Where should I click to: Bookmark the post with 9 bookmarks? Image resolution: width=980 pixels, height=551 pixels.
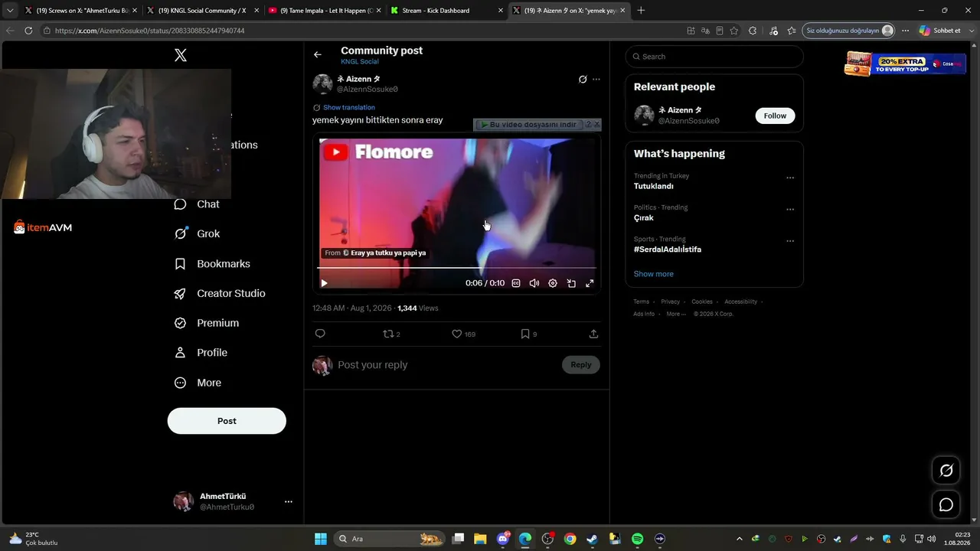[528, 334]
